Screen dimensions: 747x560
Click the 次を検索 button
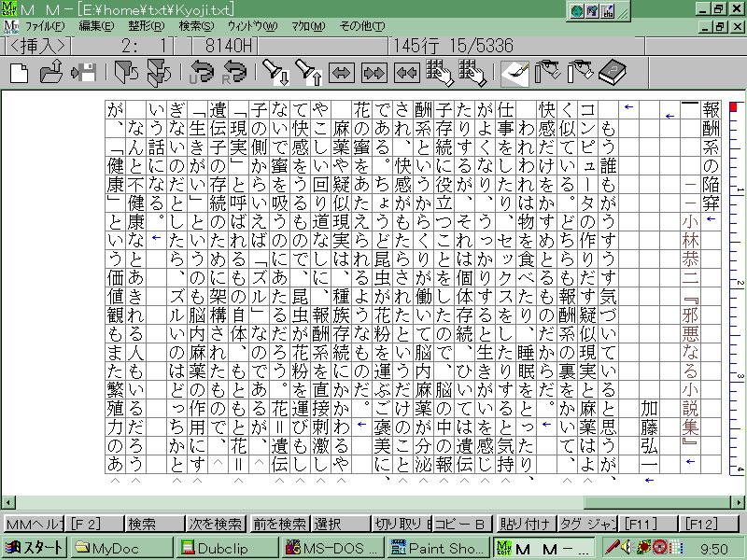(x=217, y=524)
